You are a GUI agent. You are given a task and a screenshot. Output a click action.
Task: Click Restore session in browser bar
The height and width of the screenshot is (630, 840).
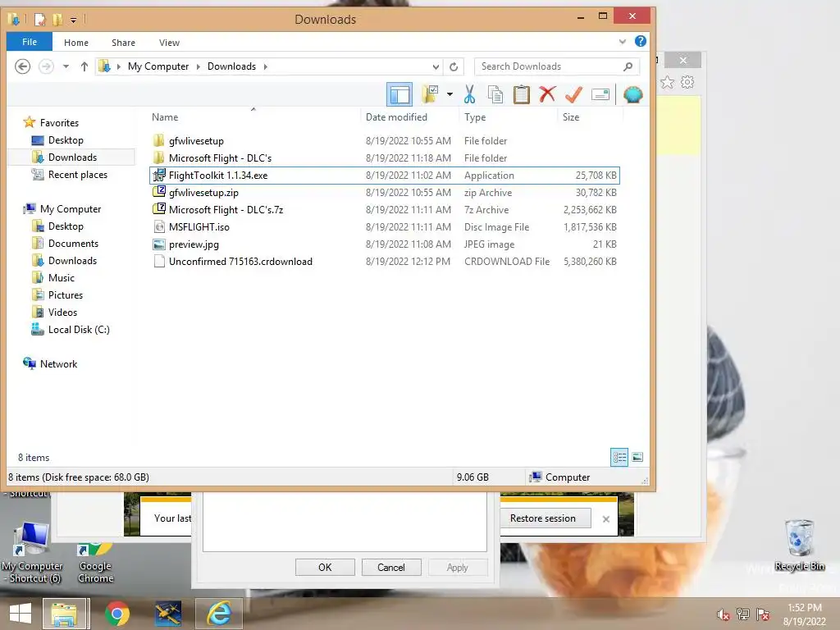543,518
